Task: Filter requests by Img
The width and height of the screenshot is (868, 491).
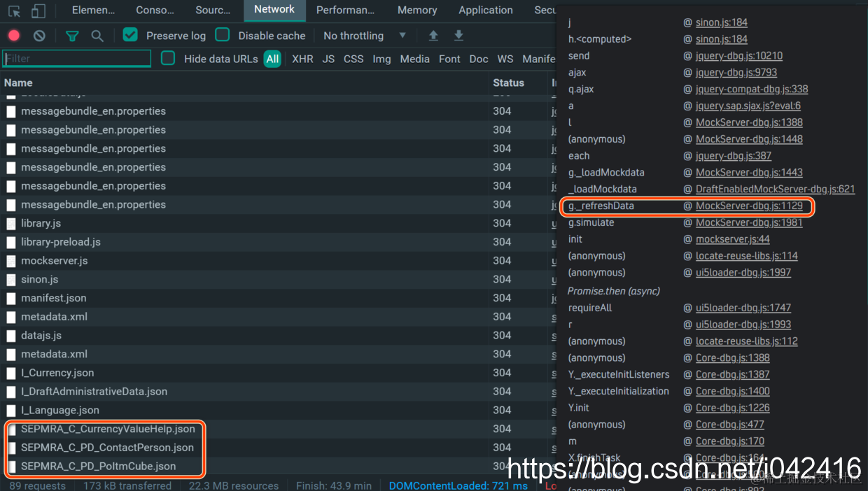Action: (x=381, y=59)
